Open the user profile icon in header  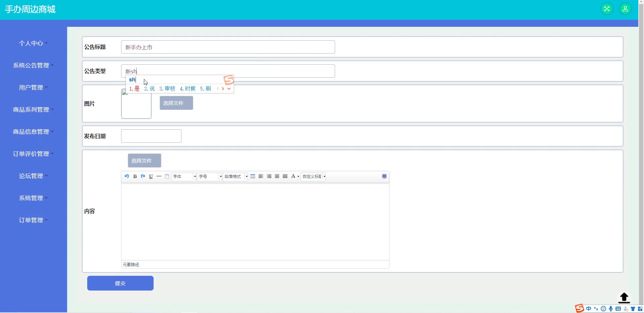[x=625, y=9]
